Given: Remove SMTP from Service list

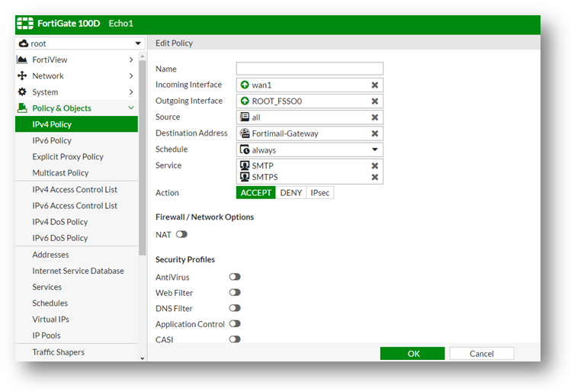Looking at the screenshot, I should 374,165.
